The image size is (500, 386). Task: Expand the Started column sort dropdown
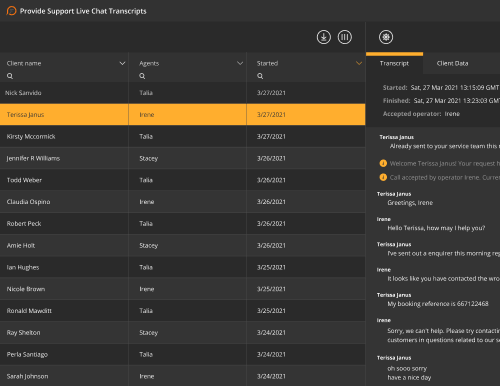(359, 63)
